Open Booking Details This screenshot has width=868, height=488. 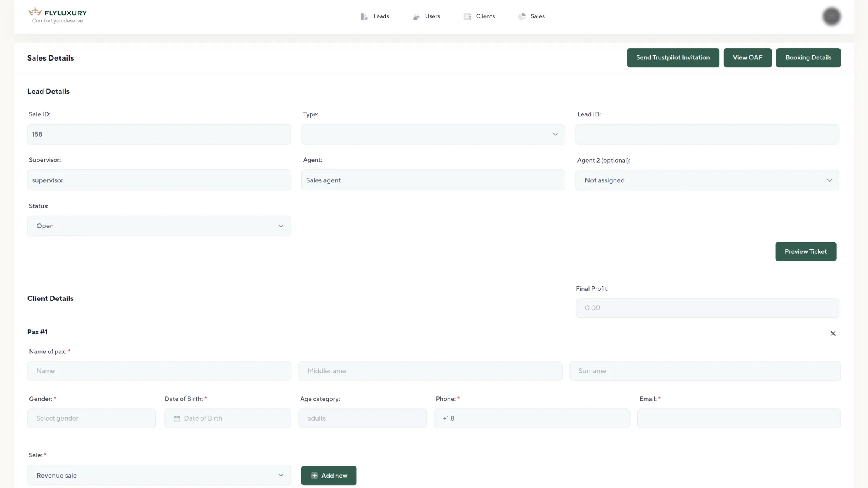(x=808, y=58)
